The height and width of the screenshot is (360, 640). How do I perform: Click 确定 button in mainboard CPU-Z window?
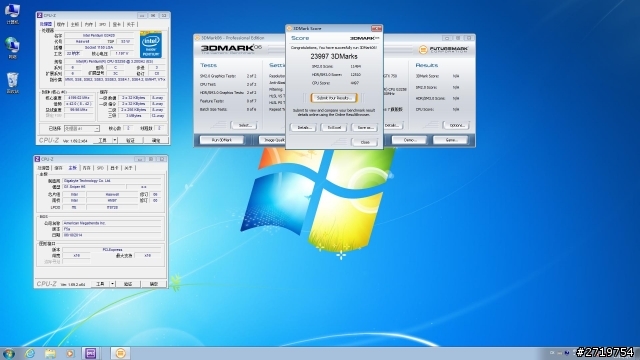(x=154, y=284)
